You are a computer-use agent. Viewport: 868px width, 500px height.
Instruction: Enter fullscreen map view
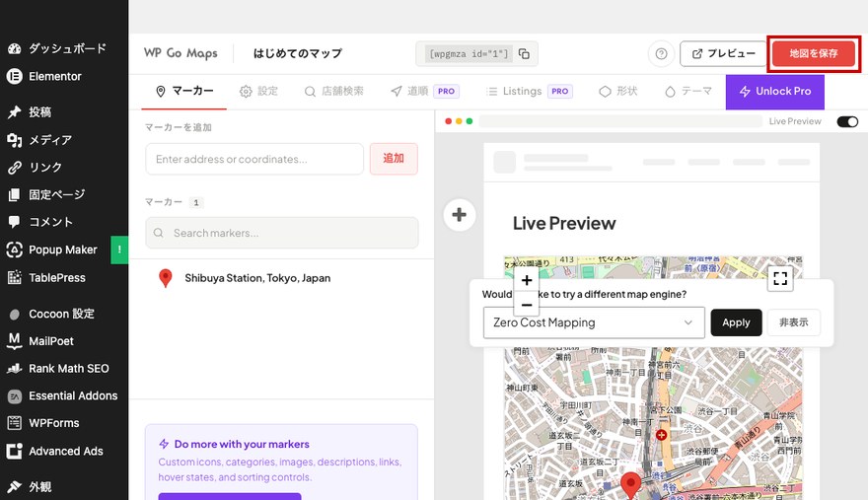click(780, 278)
